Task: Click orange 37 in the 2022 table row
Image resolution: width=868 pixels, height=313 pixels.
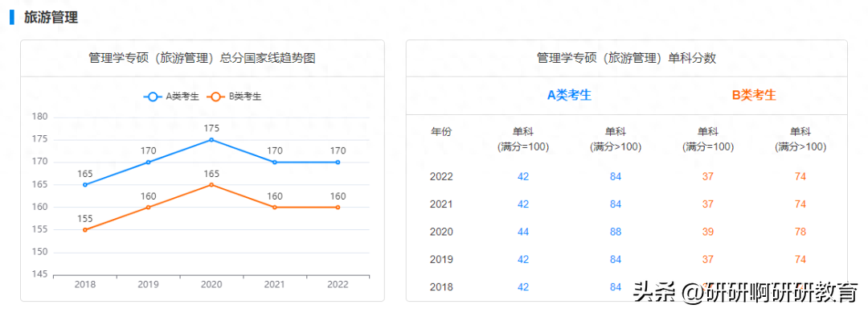Action: [708, 177]
